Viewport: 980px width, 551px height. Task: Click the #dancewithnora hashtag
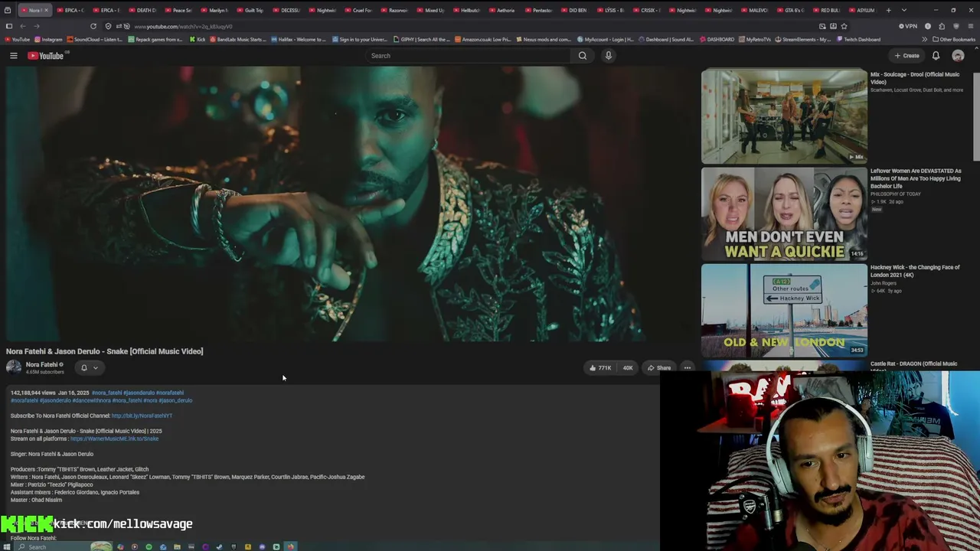coord(91,400)
